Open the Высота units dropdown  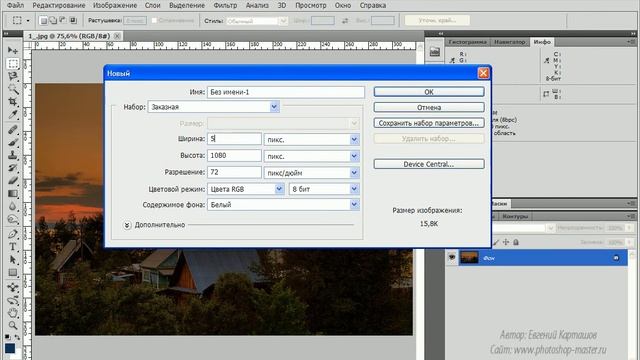pos(354,156)
